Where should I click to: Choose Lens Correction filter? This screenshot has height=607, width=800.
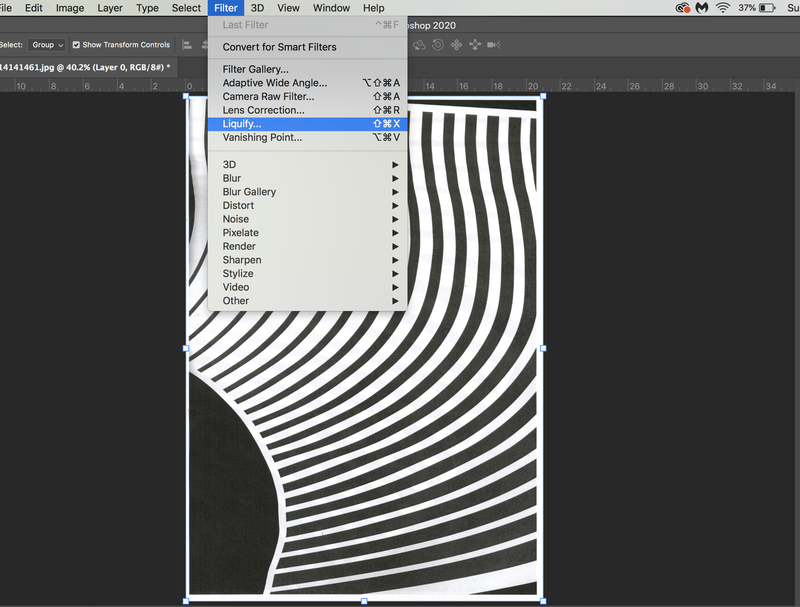(x=307, y=110)
